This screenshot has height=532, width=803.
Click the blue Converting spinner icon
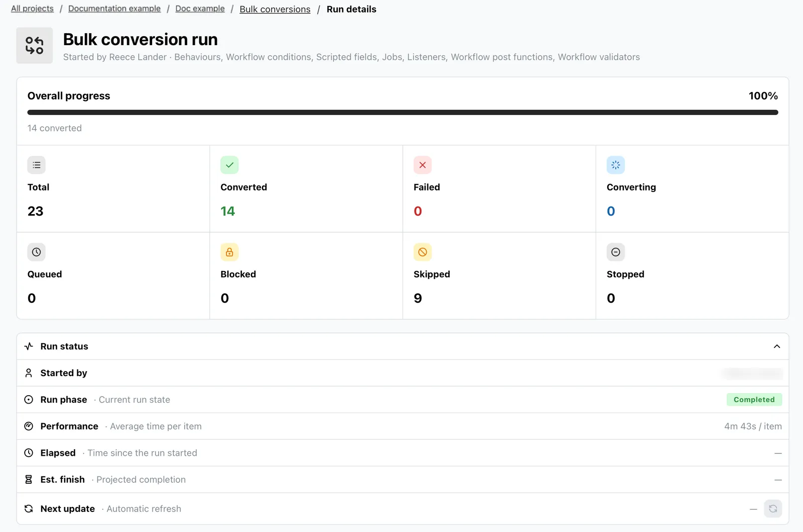tap(616, 165)
